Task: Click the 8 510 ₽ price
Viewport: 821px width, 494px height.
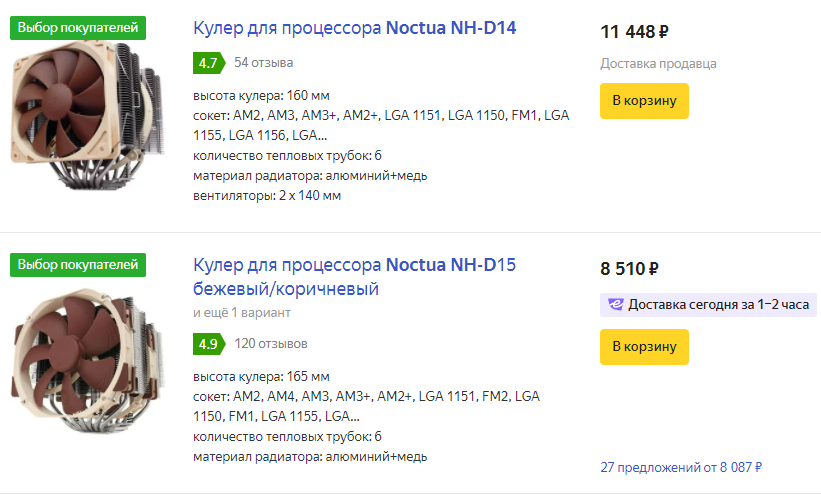Action: [629, 269]
